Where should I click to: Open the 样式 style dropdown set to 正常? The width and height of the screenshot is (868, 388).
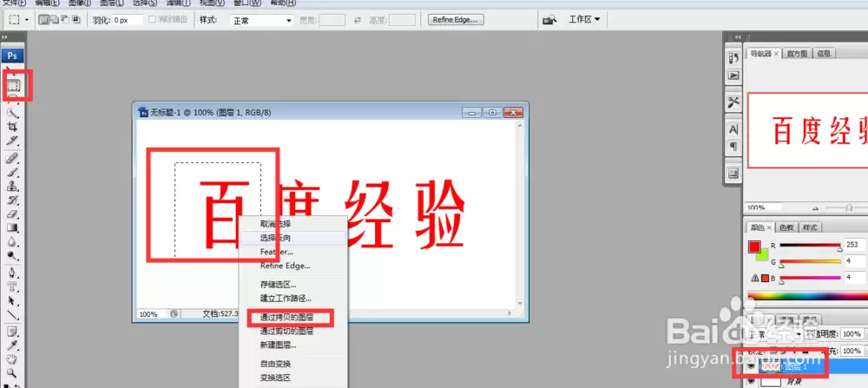click(x=262, y=21)
